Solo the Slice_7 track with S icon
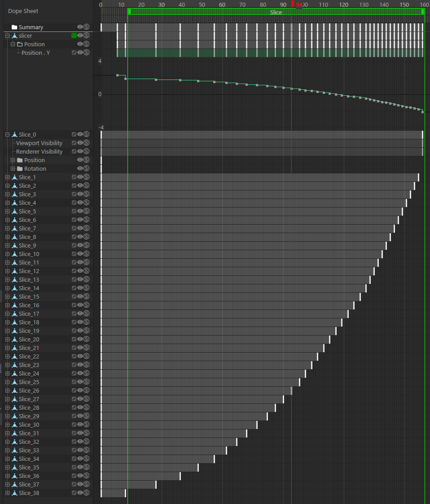The height and width of the screenshot is (504, 430). coord(86,228)
